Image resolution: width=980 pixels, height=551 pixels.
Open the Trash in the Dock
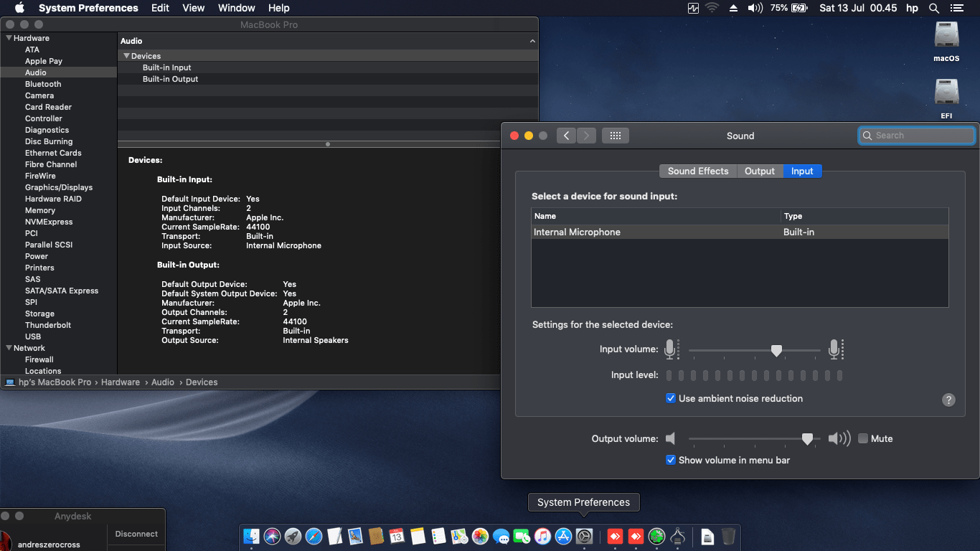[728, 536]
